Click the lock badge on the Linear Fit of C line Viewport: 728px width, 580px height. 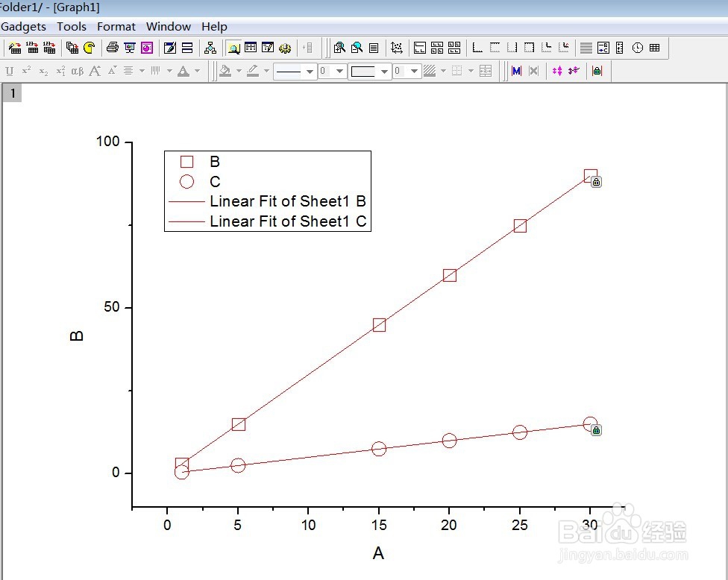[x=597, y=430]
